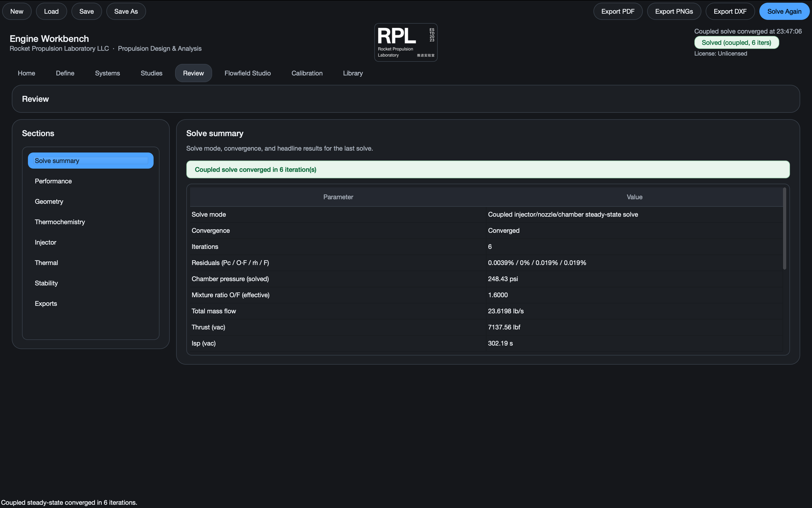
Task: Click Export PNGs
Action: pyautogui.click(x=674, y=12)
